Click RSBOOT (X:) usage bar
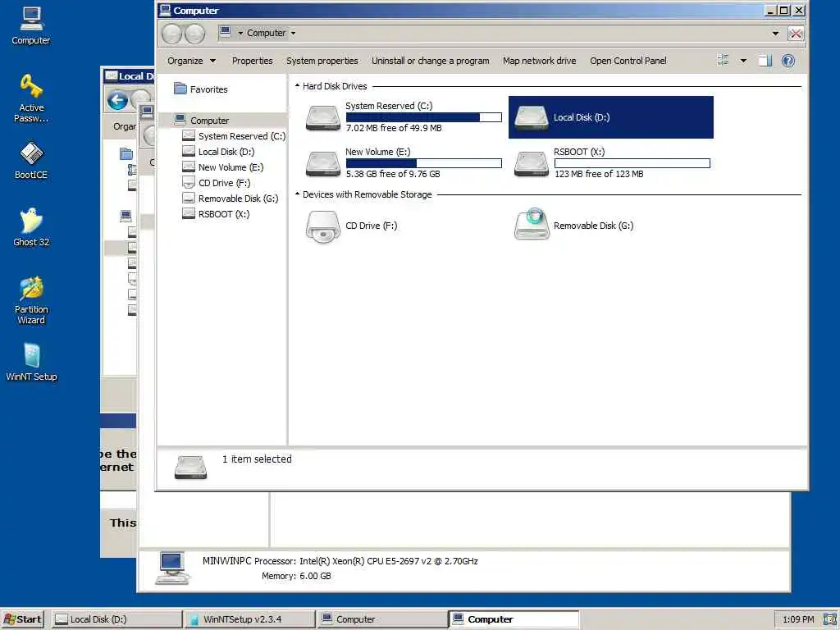This screenshot has width=840, height=630. click(632, 163)
